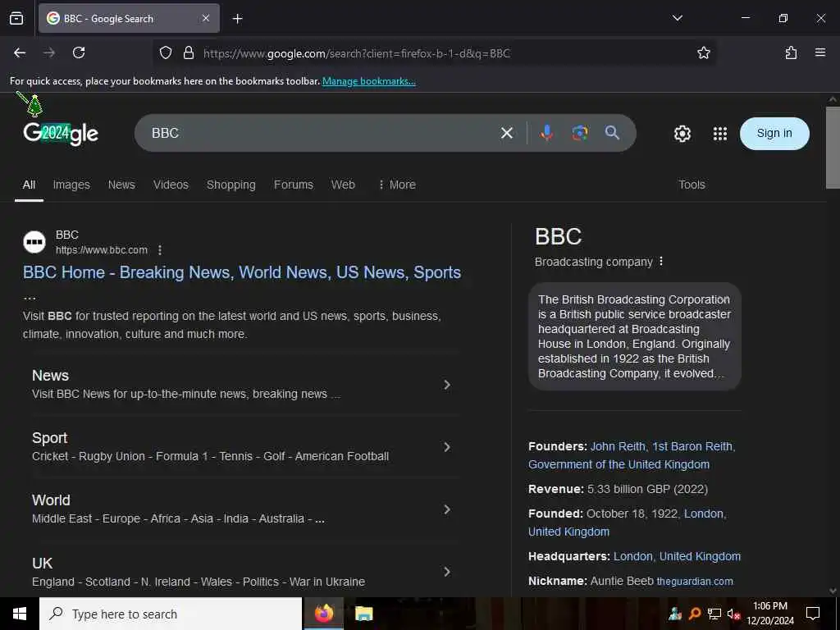The width and height of the screenshot is (840, 630).
Task: Start voice search with microphone icon
Action: [546, 133]
